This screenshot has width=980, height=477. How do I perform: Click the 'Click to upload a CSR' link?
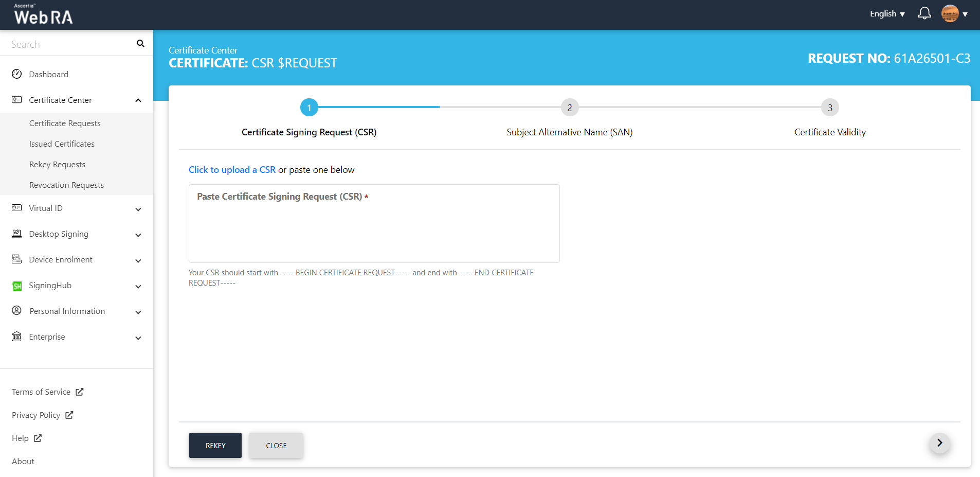click(232, 170)
